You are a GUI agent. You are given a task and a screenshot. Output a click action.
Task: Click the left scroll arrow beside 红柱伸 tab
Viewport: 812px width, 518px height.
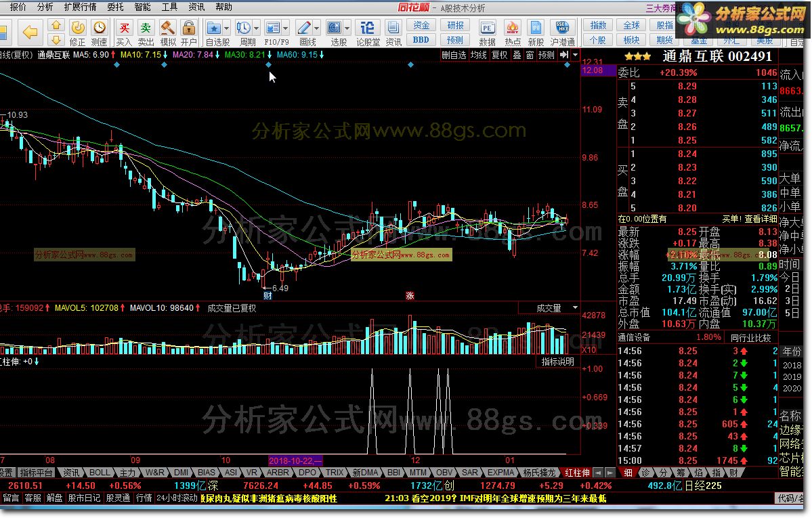tap(598, 473)
